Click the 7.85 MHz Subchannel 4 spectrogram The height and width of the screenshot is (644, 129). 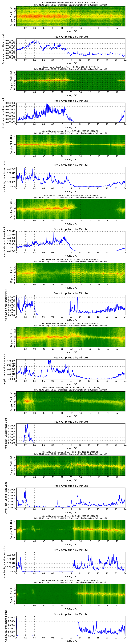click(x=71, y=273)
